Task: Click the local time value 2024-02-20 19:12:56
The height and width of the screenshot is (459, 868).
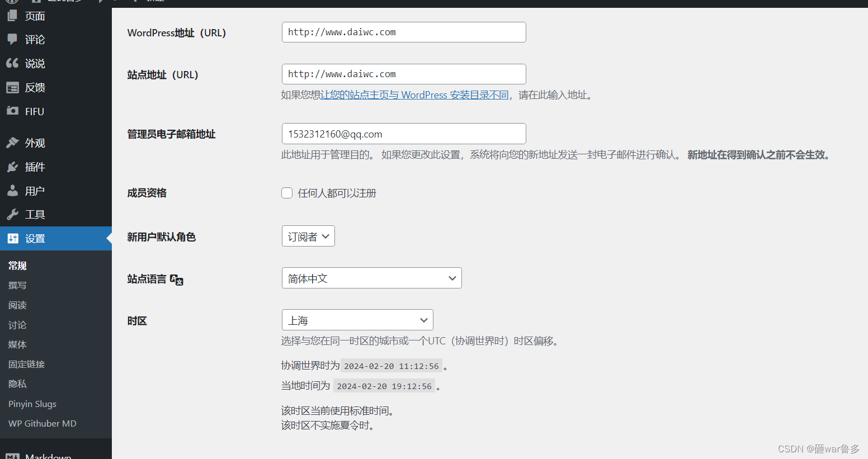Action: point(384,386)
